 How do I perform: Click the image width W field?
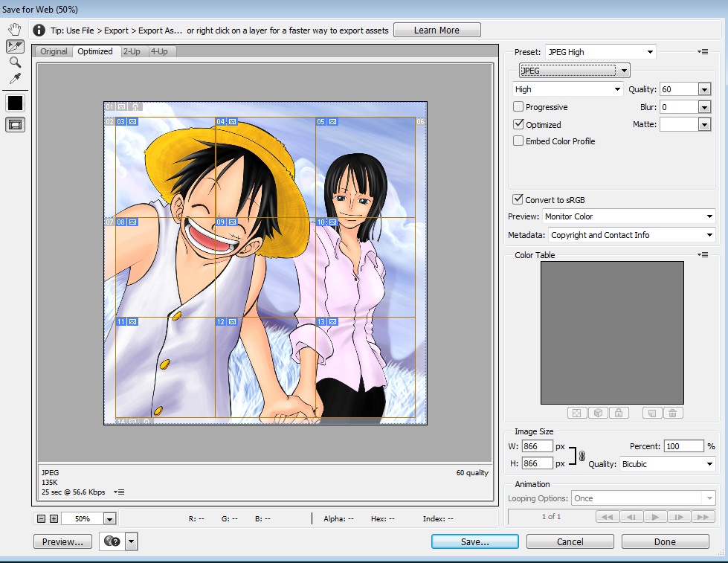537,446
